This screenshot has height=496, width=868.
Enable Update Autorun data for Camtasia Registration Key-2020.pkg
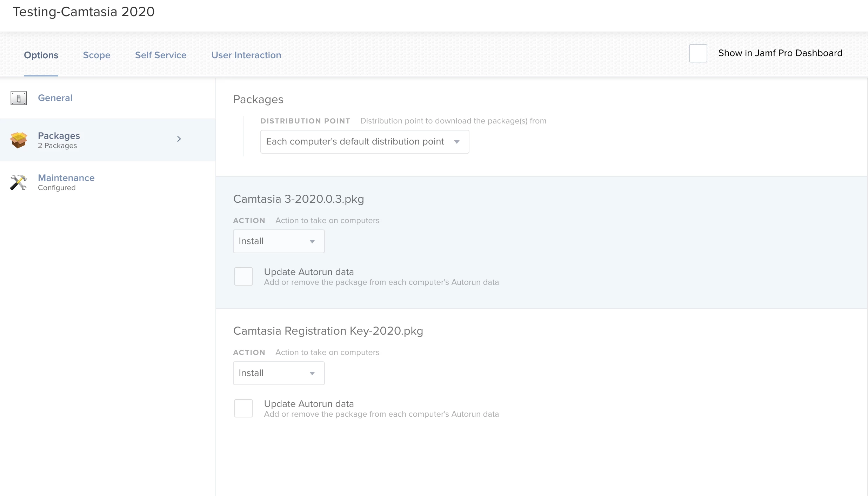pyautogui.click(x=243, y=408)
